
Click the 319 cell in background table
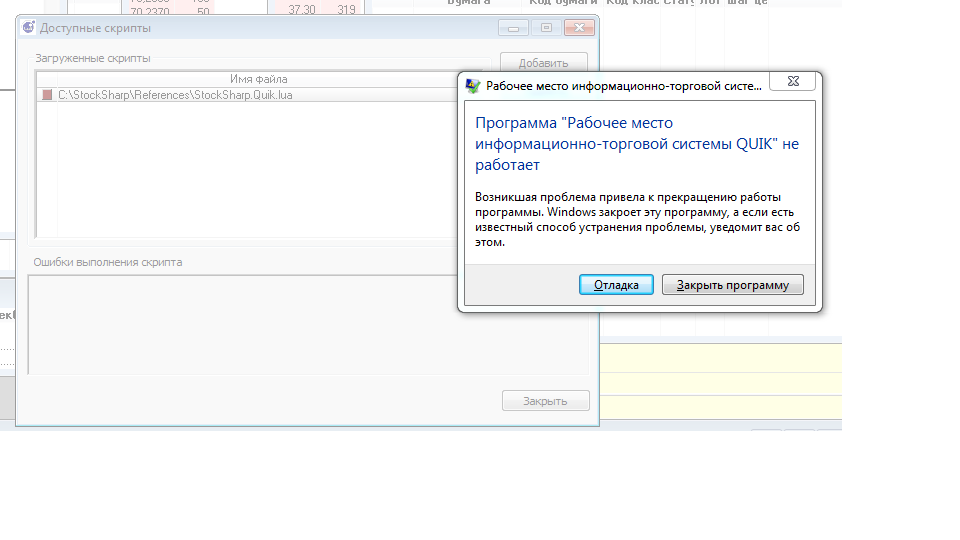point(346,9)
